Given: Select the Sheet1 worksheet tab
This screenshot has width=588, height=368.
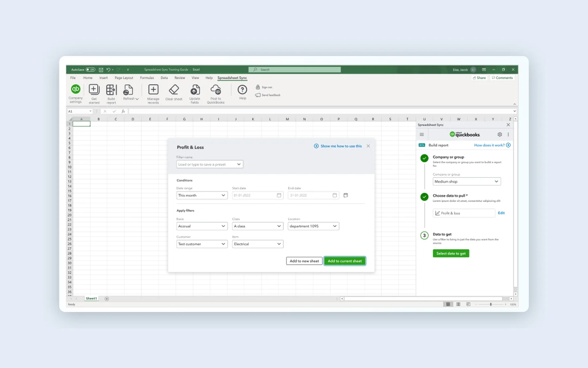Looking at the screenshot, I should coord(91,298).
